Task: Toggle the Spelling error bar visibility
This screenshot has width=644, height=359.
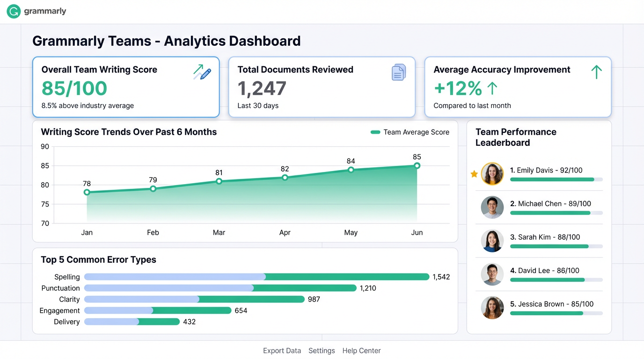Action: point(256,277)
